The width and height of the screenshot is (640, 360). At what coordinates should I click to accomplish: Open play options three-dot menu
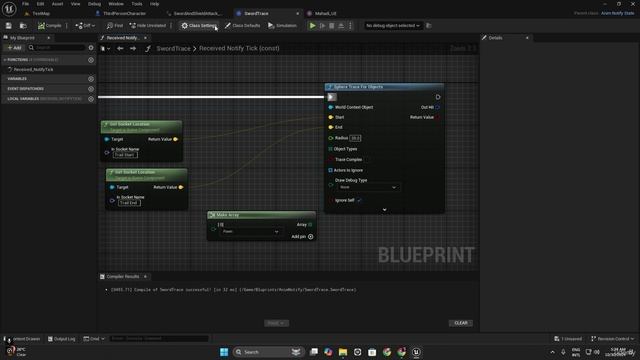[x=350, y=26]
